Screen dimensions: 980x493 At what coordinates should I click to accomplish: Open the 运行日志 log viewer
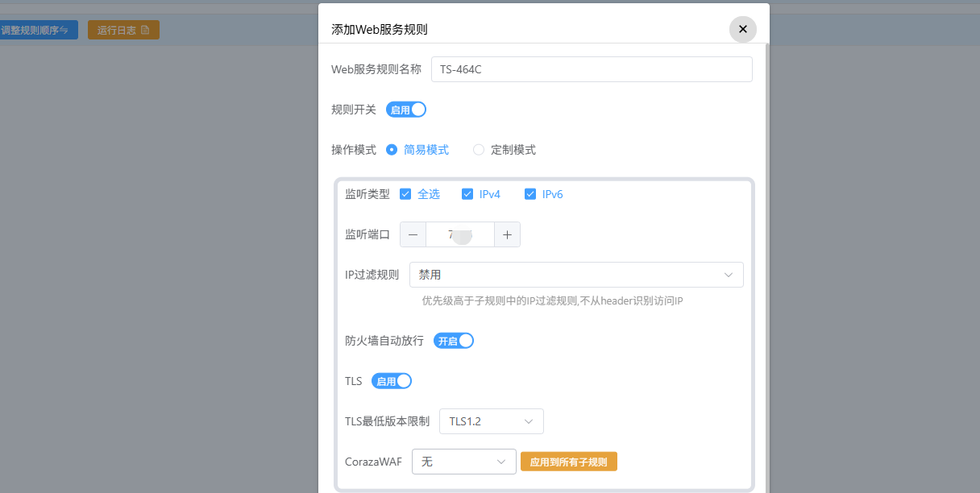point(122,29)
